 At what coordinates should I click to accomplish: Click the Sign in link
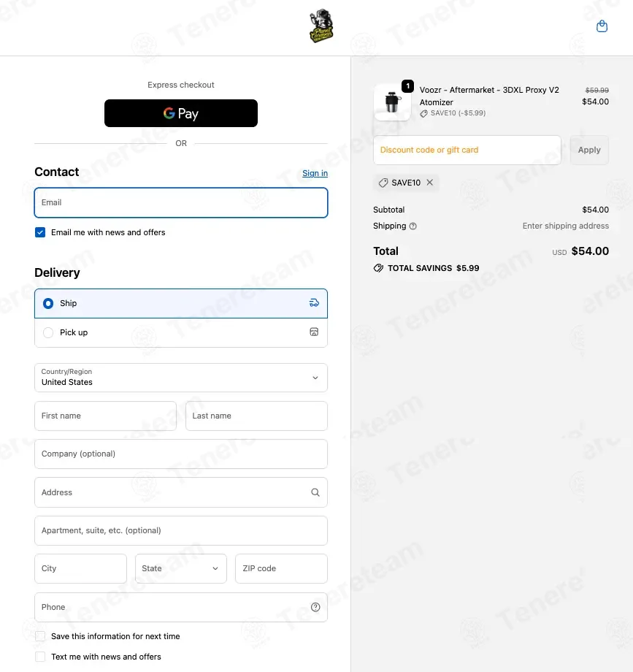pyautogui.click(x=315, y=173)
